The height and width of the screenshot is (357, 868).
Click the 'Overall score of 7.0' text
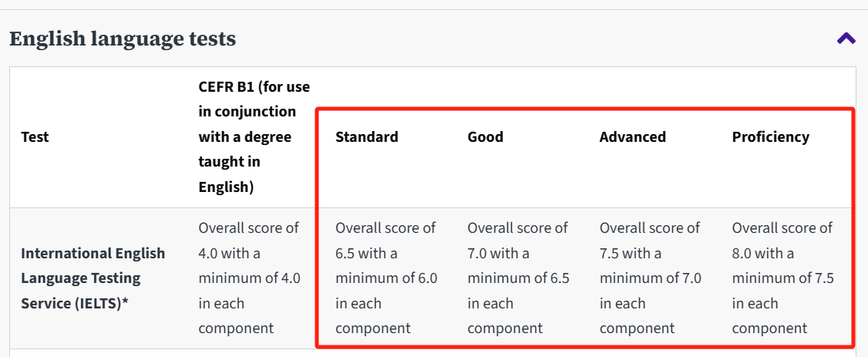517,228
